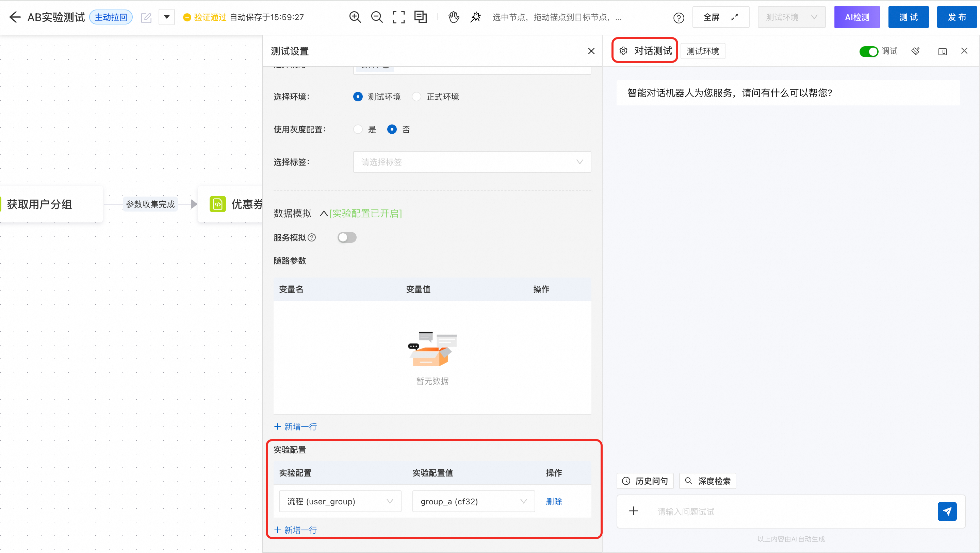
Task: Select 是 for 使用灰度配置
Action: (x=358, y=129)
